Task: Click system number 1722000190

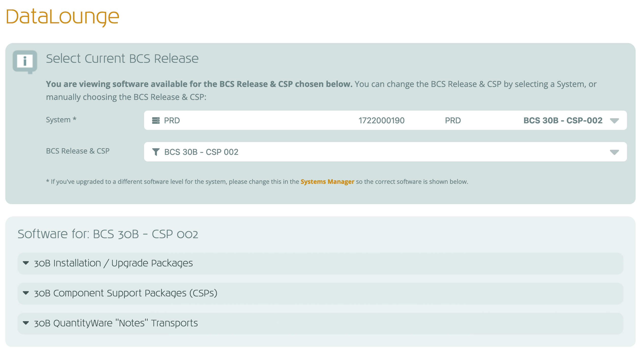Action: [381, 120]
